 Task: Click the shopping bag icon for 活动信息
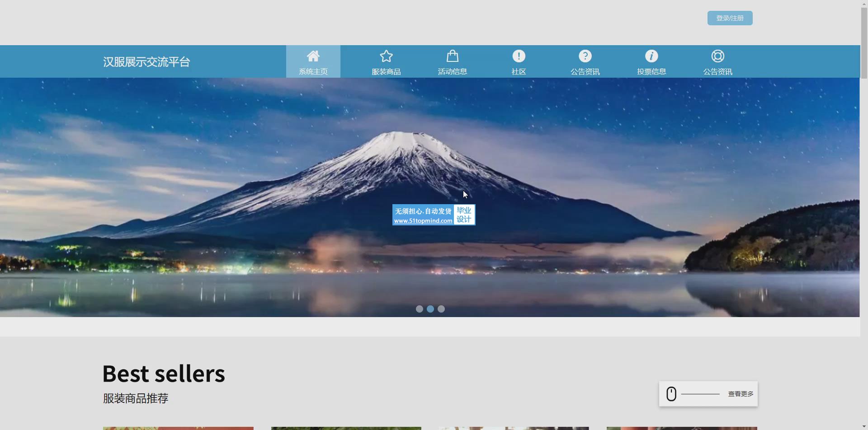[x=453, y=56]
